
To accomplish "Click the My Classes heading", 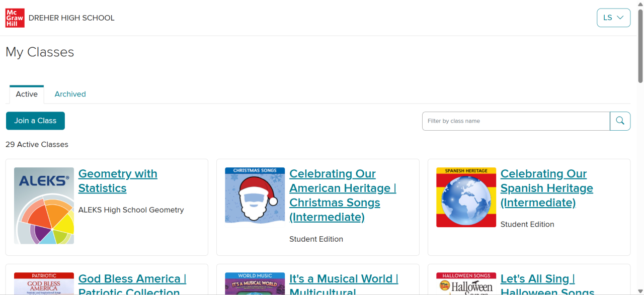I will (x=40, y=52).
